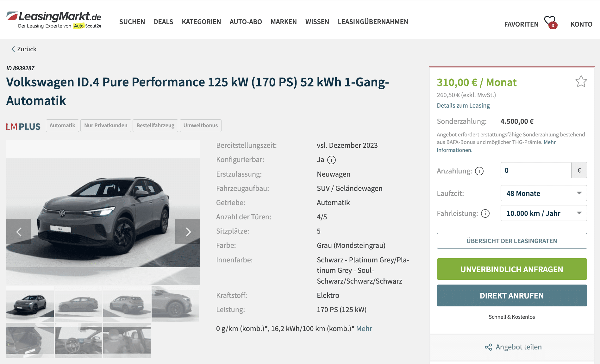The image size is (600, 364).
Task: Show info icon next to Konfigurierbar
Action: tap(331, 160)
